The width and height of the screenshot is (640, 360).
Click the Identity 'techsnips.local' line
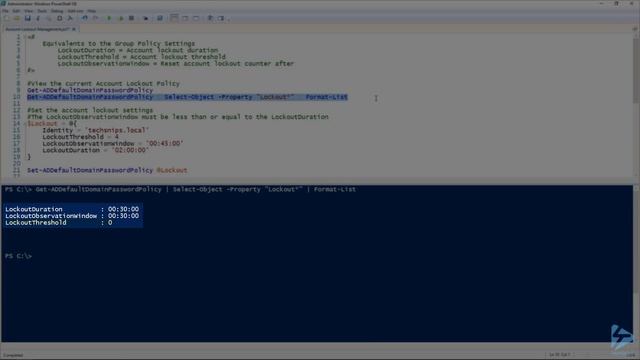96,130
